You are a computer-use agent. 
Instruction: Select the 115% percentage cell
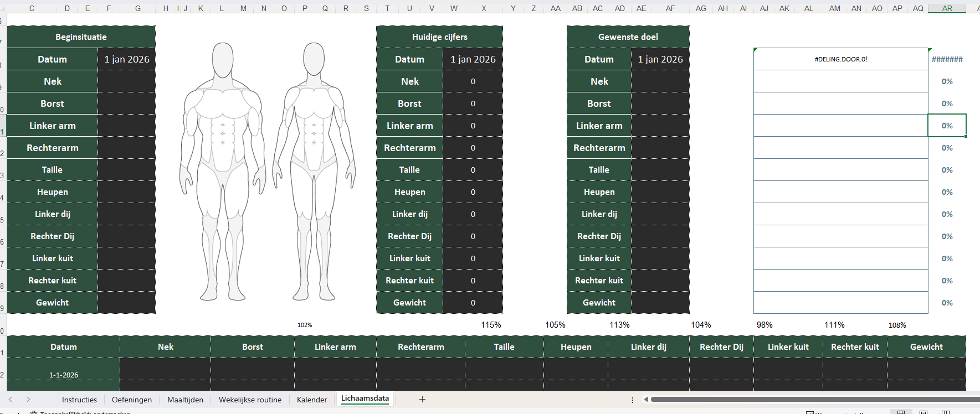pos(491,325)
